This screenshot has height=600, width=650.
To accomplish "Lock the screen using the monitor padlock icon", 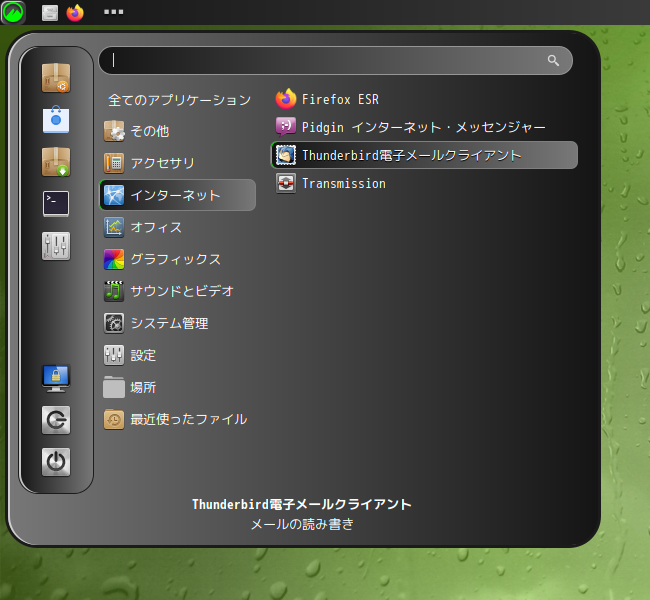I will [56, 379].
